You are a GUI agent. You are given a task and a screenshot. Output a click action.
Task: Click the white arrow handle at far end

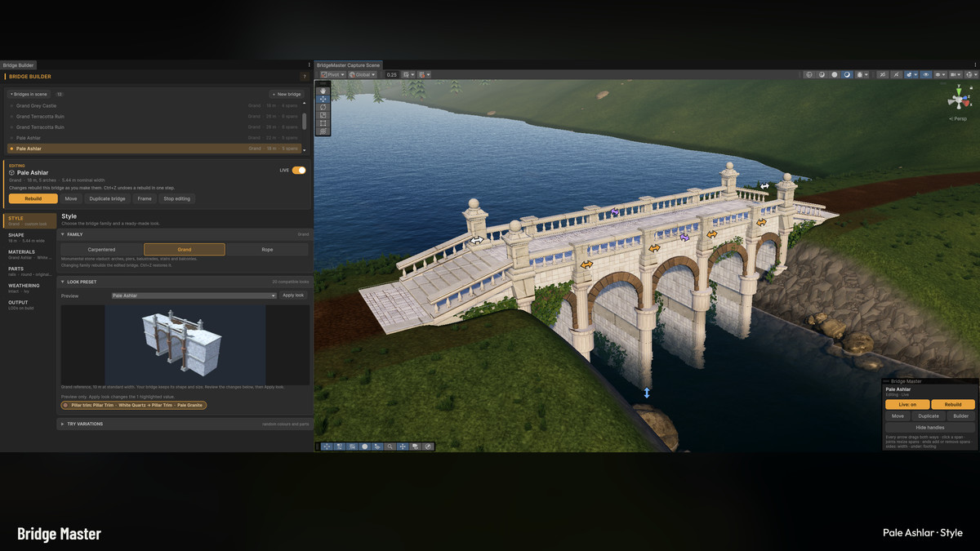click(x=764, y=186)
